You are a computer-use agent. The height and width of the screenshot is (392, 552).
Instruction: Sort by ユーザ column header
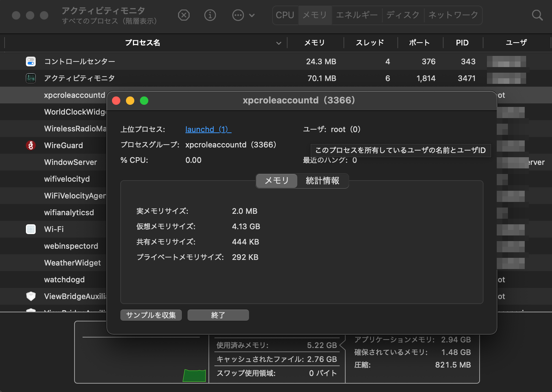click(516, 43)
